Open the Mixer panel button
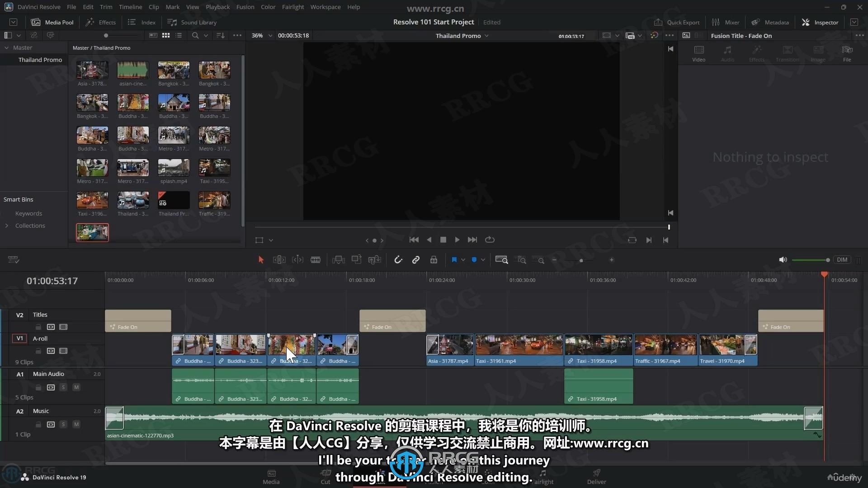Viewport: 868px width, 488px height. 726,22
